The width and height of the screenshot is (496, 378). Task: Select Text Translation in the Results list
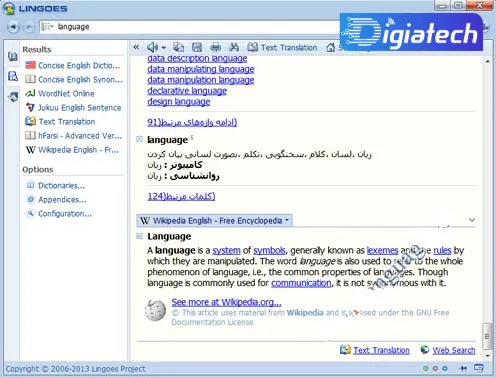pos(60,121)
